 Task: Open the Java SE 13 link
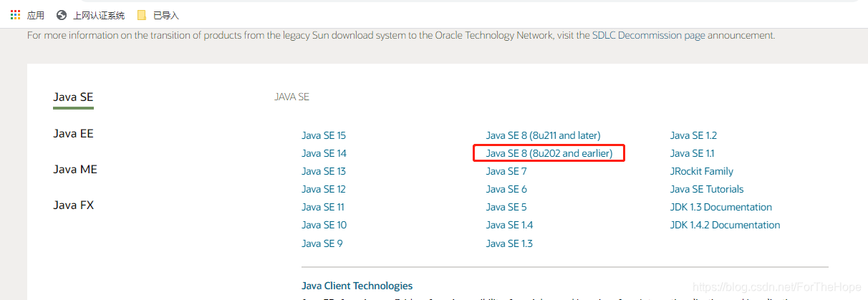324,171
